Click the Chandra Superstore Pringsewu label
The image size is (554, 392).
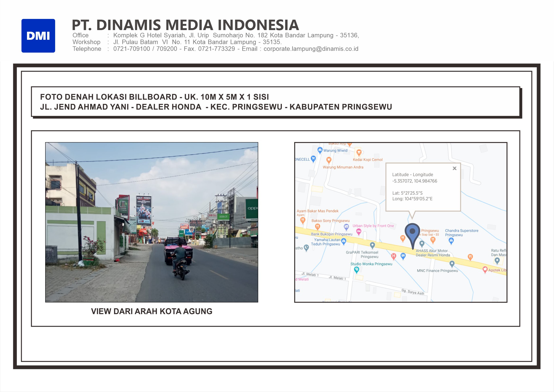coord(461,233)
